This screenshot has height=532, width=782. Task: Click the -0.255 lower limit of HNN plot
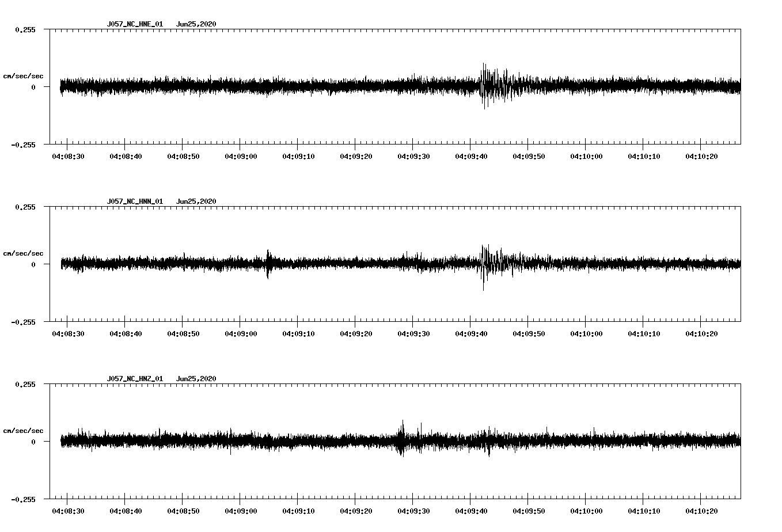point(23,322)
